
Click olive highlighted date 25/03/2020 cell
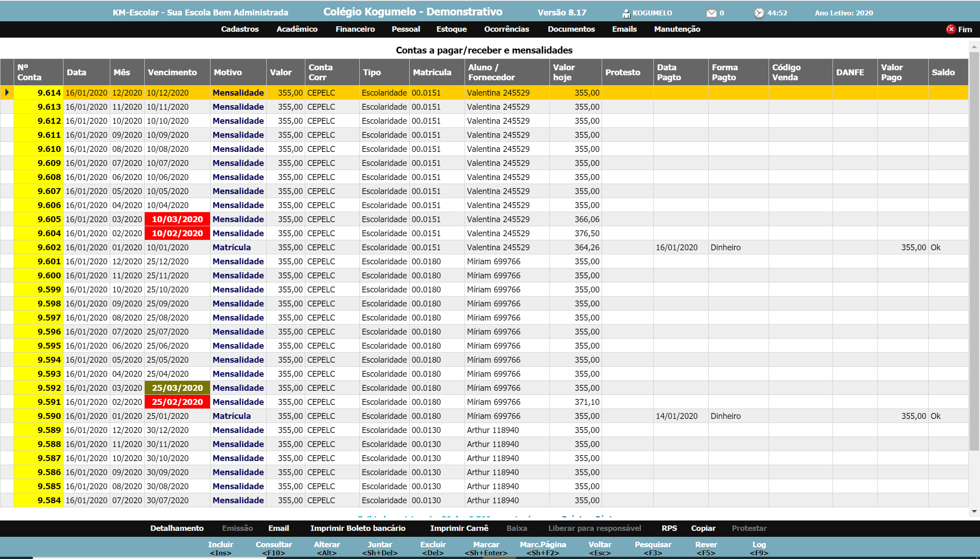tap(177, 388)
